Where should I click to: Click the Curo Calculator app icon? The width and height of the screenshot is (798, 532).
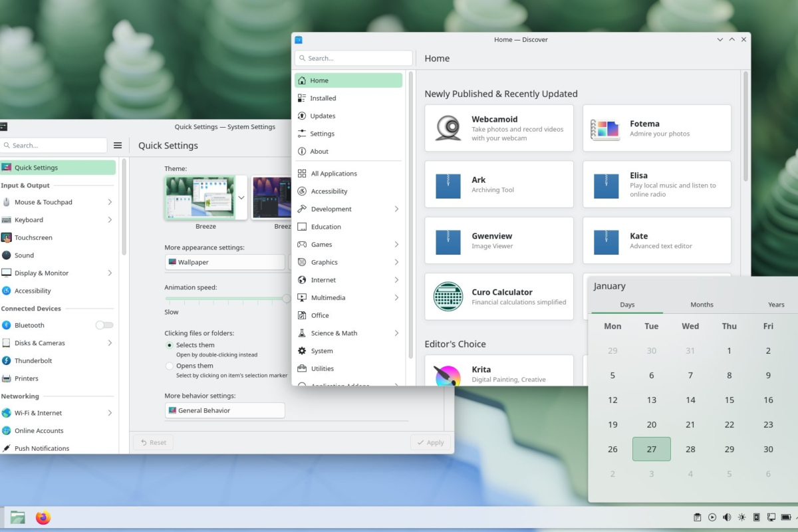point(448,297)
